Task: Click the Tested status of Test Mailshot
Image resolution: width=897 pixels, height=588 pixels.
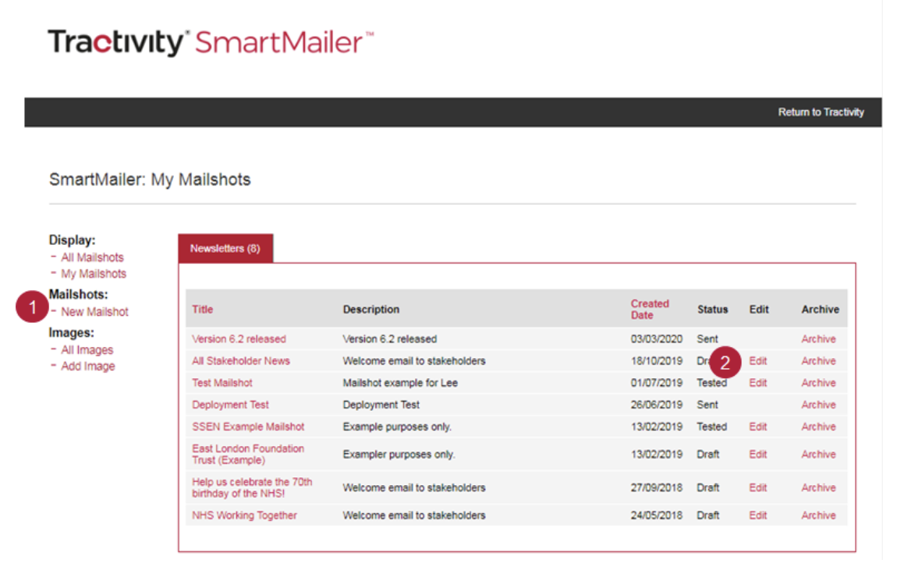Action: coord(711,383)
